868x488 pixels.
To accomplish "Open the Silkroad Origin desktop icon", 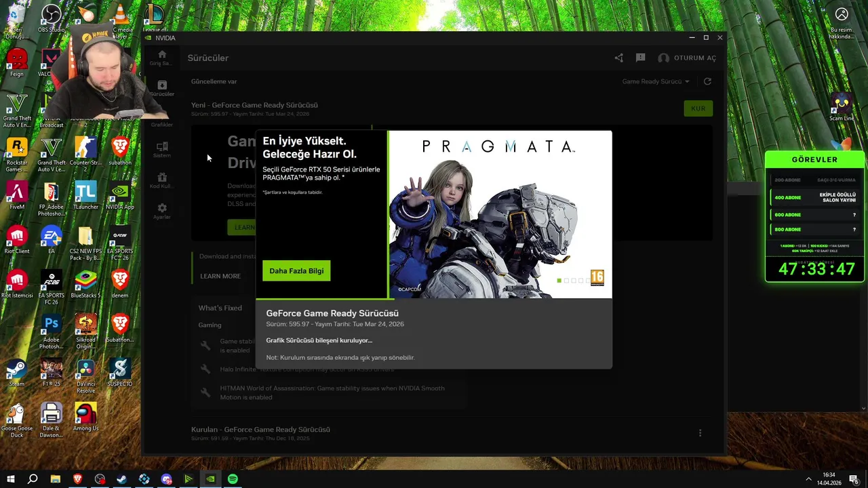I will pyautogui.click(x=85, y=332).
